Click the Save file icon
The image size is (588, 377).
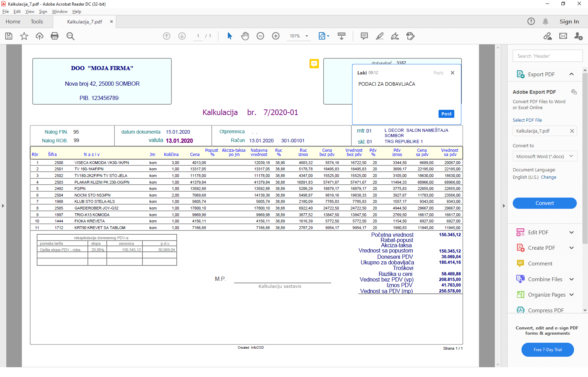(9, 36)
